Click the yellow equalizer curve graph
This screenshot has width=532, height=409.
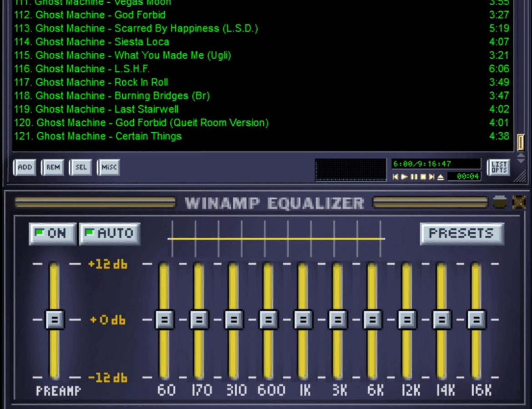[x=276, y=239]
